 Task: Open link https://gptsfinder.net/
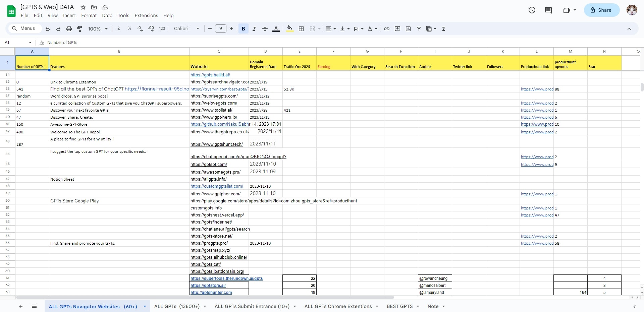pos(211,222)
